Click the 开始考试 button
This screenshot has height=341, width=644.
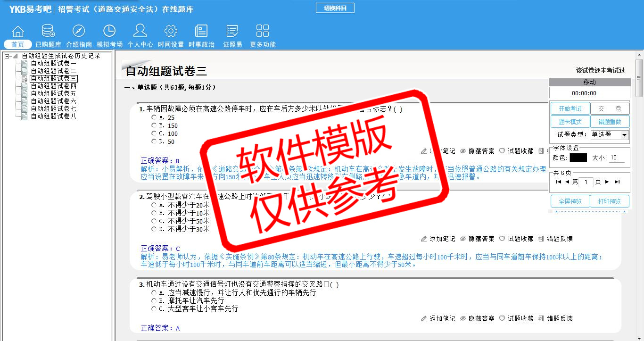pos(570,108)
